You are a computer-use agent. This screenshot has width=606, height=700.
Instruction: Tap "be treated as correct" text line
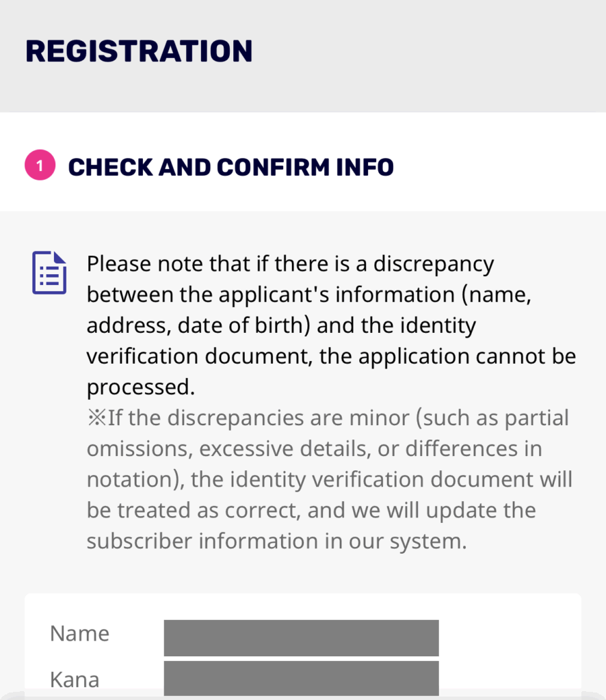pos(198,511)
